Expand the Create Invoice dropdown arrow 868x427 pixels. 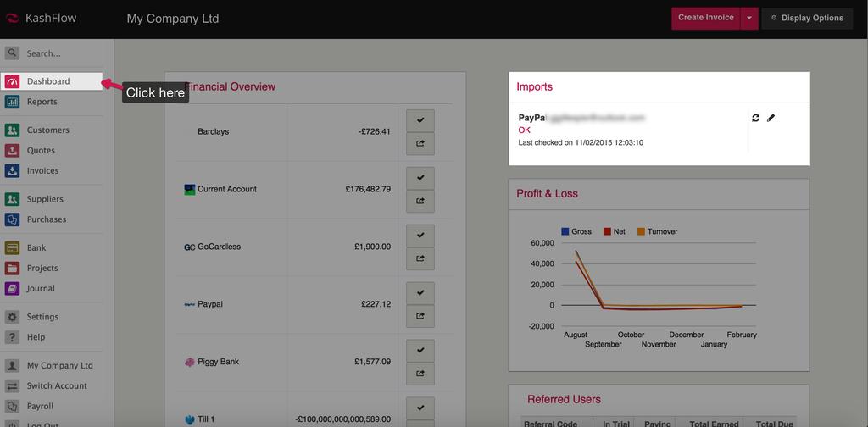(749, 18)
